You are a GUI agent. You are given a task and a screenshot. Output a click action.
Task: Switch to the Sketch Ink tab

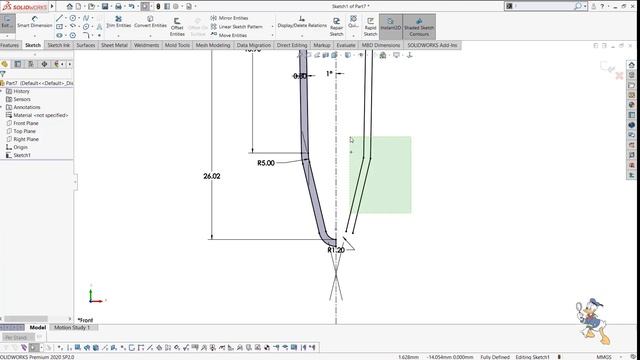[x=59, y=45]
